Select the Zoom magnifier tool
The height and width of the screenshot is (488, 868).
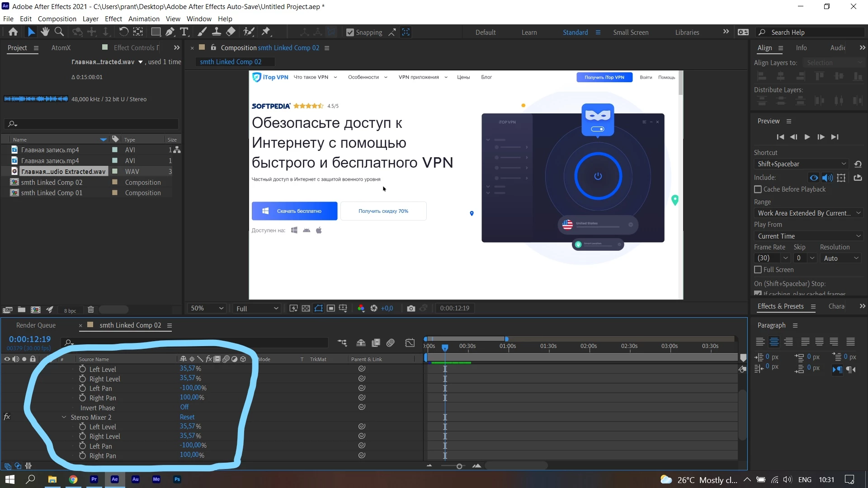point(59,32)
